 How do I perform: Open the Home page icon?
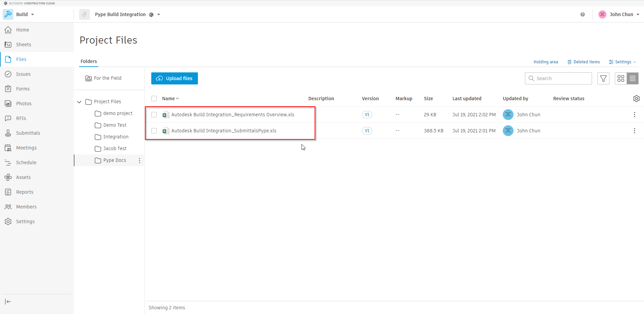click(x=8, y=30)
